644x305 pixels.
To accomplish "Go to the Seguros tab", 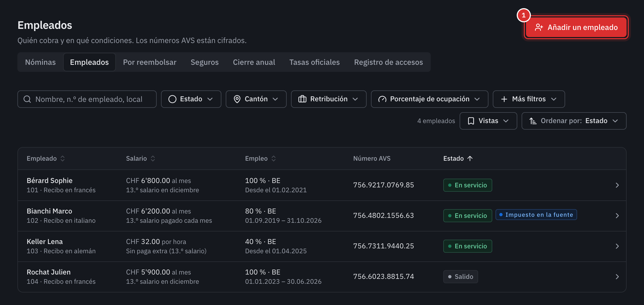I will click(205, 62).
